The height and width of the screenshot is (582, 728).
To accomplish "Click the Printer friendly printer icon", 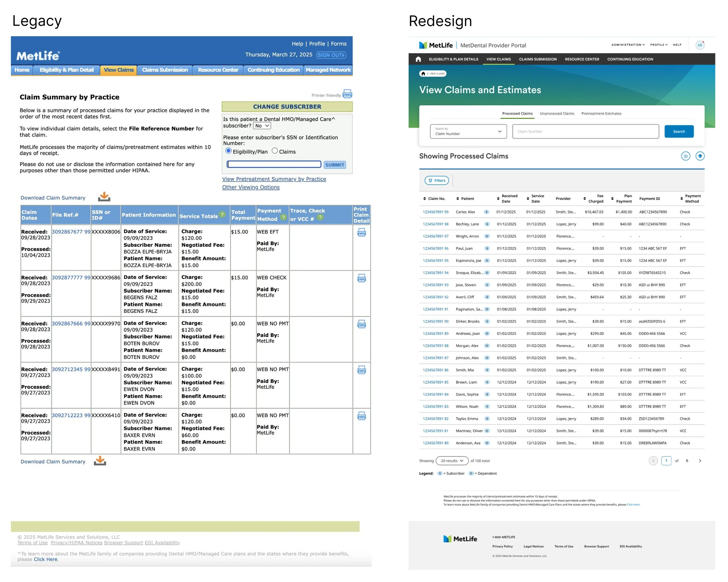I will tap(347, 94).
